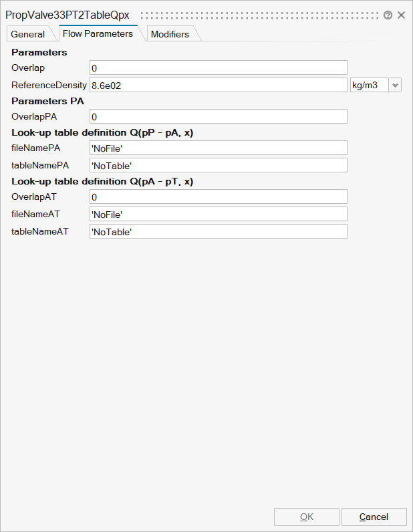Click the Overlap input field
Screen dimensions: 413x532
(x=218, y=68)
